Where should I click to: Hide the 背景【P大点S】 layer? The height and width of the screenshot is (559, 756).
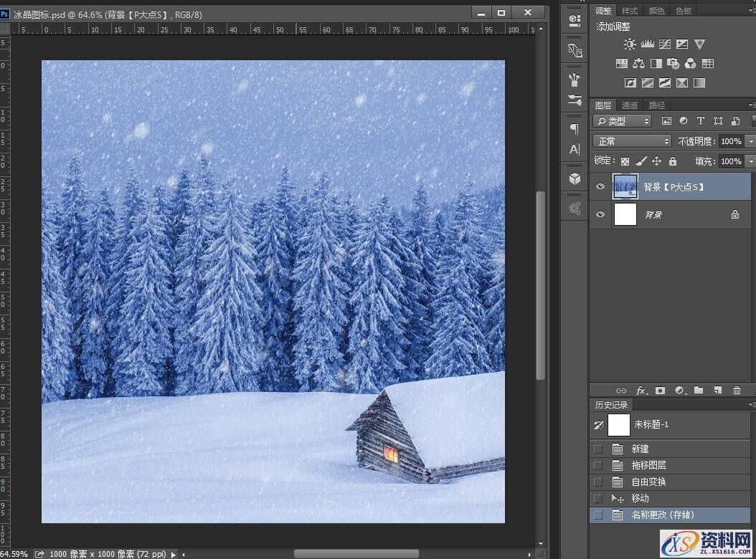(x=601, y=186)
